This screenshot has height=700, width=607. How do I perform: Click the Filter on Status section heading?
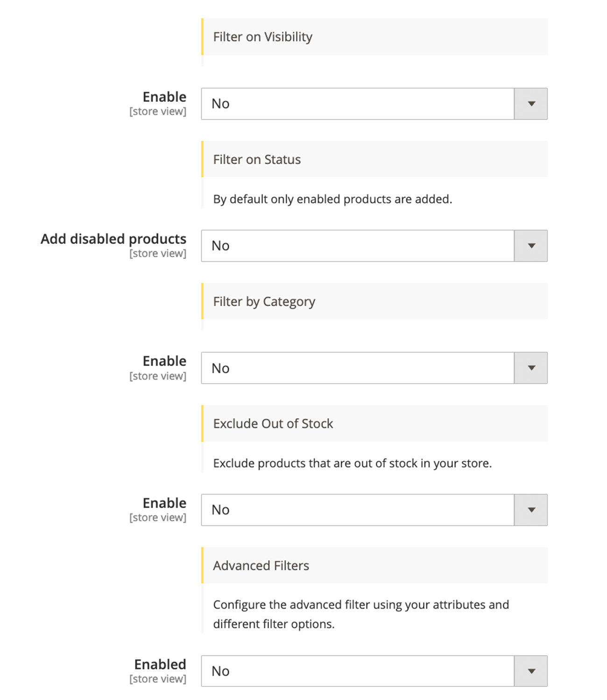(257, 160)
